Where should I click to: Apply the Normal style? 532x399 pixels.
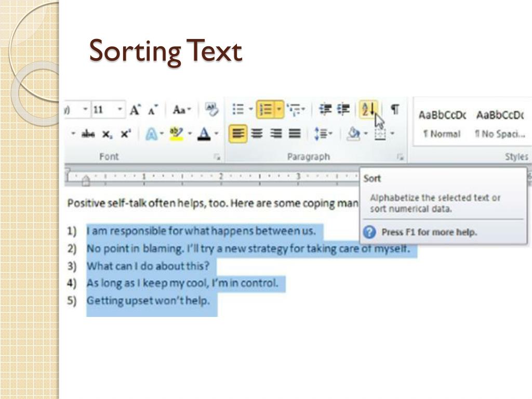(442, 125)
